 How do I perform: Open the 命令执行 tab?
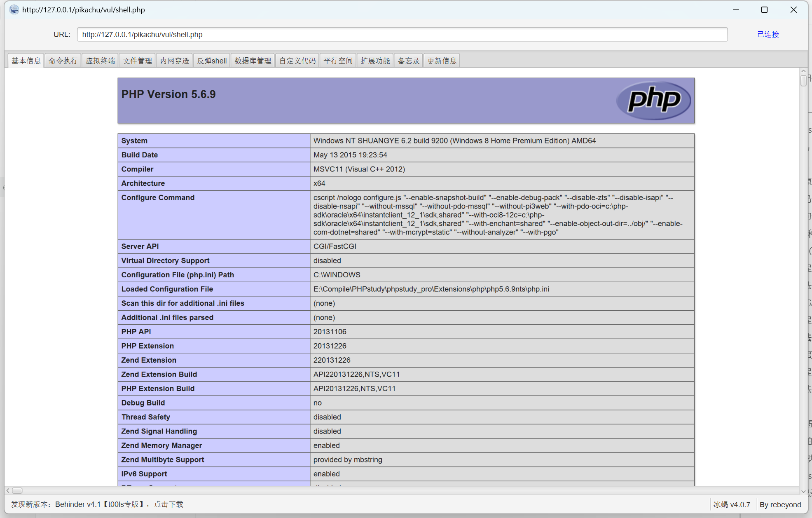(63, 61)
